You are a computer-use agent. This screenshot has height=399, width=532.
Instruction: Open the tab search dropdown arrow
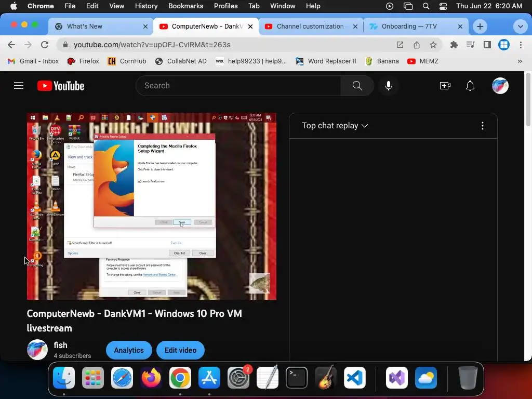coord(520,26)
